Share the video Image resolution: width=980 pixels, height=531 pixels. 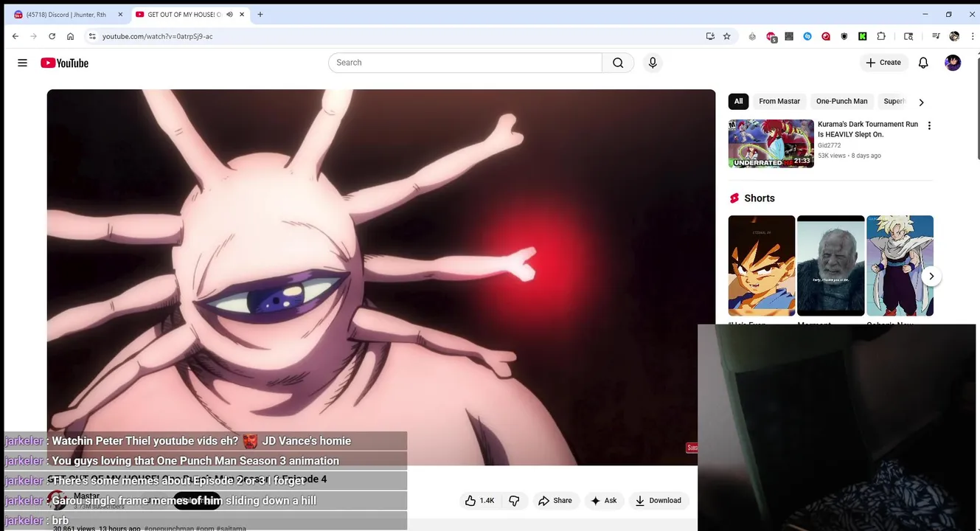point(555,501)
